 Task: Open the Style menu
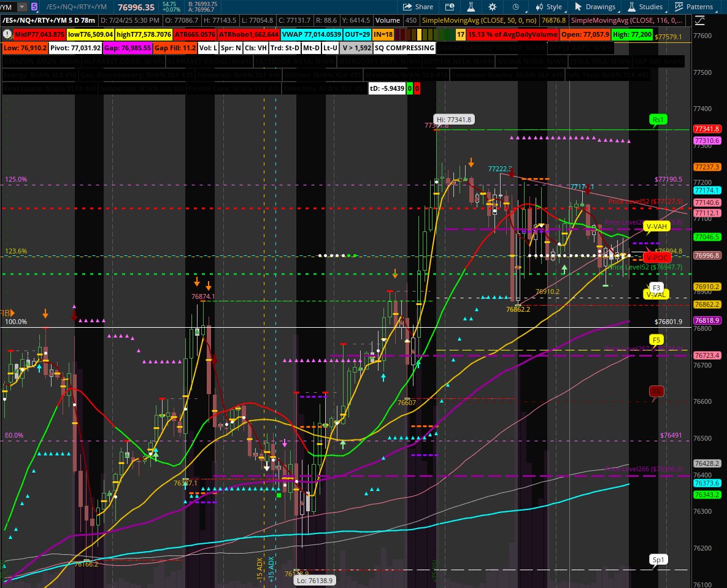click(548, 7)
